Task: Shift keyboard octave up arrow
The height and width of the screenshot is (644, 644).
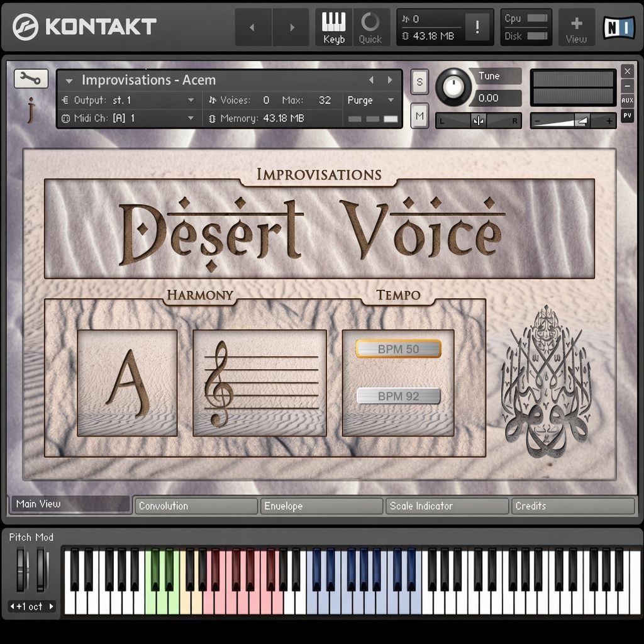Action: tap(52, 606)
